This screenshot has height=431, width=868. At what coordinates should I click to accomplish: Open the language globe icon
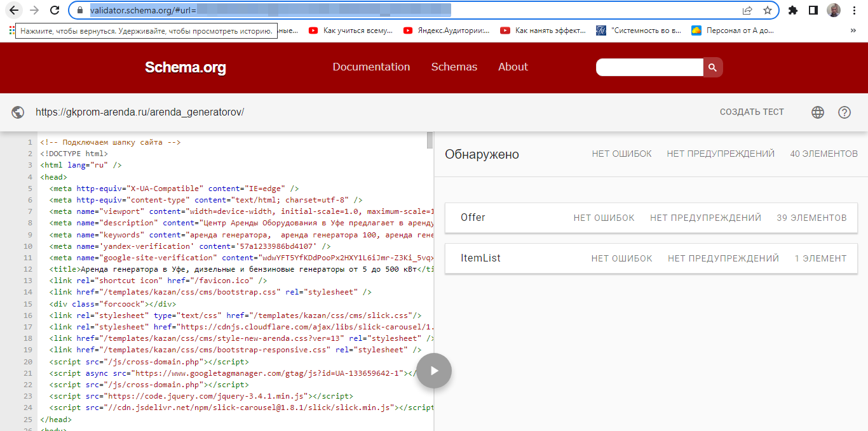pyautogui.click(x=818, y=112)
